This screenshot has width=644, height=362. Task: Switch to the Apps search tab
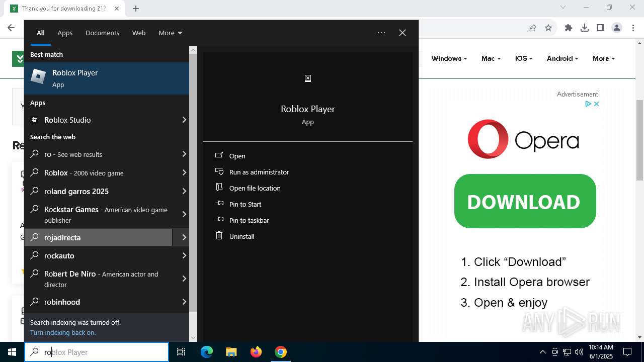[65, 33]
